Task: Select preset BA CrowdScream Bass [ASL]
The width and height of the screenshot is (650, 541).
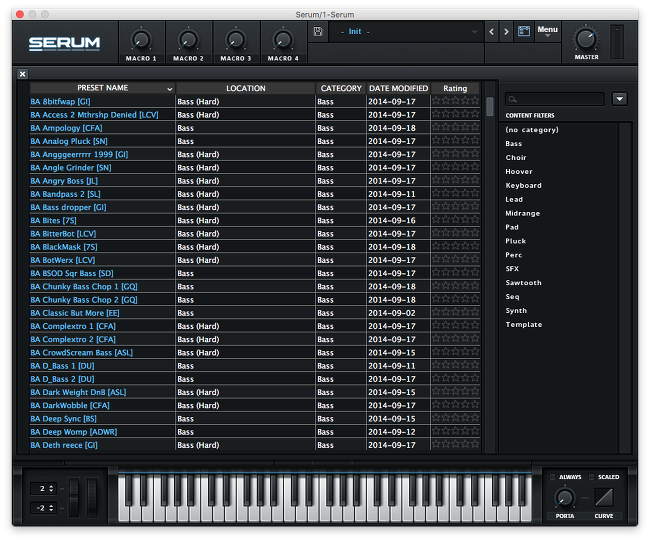Action: tap(82, 353)
